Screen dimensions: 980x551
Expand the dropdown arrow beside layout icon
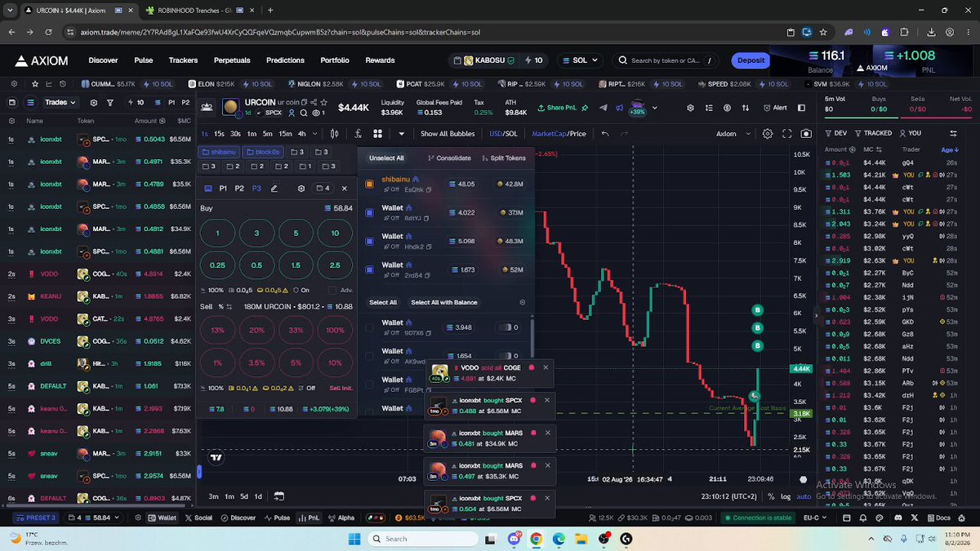401,134
